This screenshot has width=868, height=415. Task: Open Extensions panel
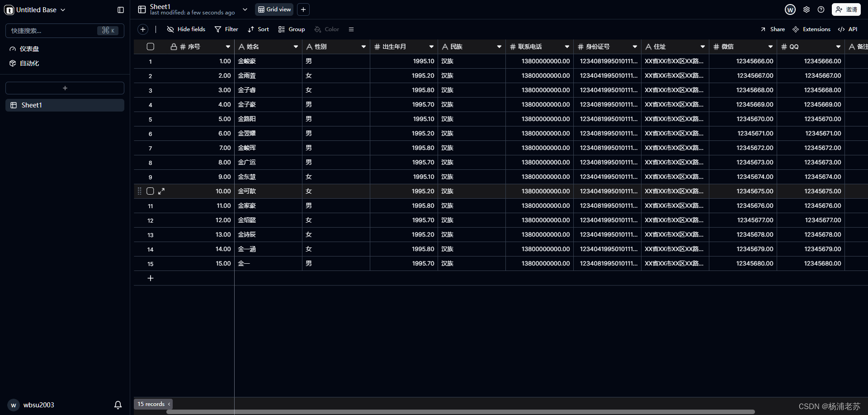(x=811, y=29)
